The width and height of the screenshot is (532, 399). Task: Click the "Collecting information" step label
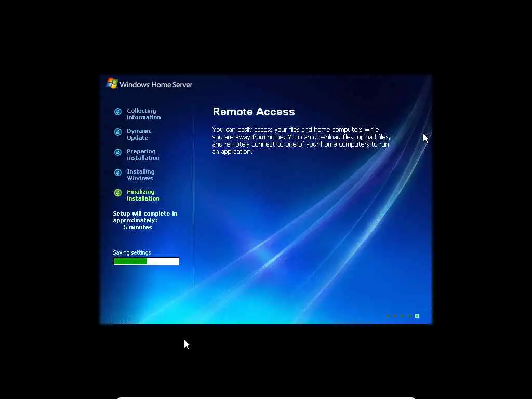pyautogui.click(x=144, y=114)
